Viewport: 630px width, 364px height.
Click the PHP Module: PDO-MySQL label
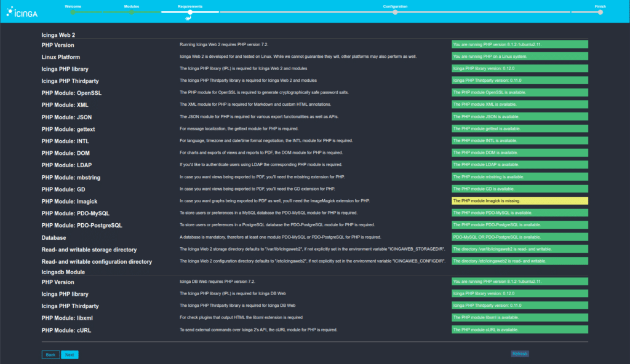click(76, 213)
